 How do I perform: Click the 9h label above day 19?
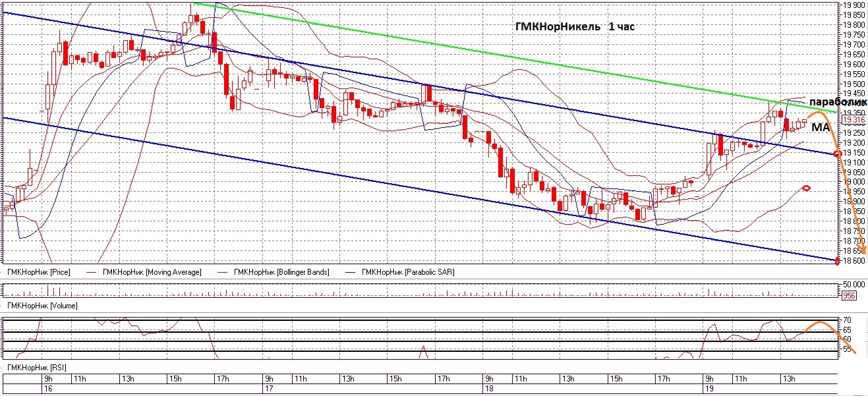(x=710, y=379)
